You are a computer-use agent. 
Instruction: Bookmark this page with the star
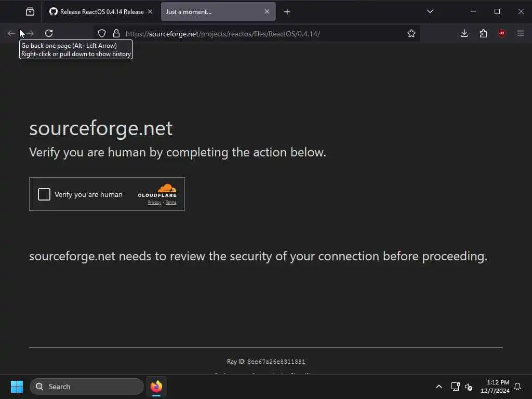coord(411,33)
